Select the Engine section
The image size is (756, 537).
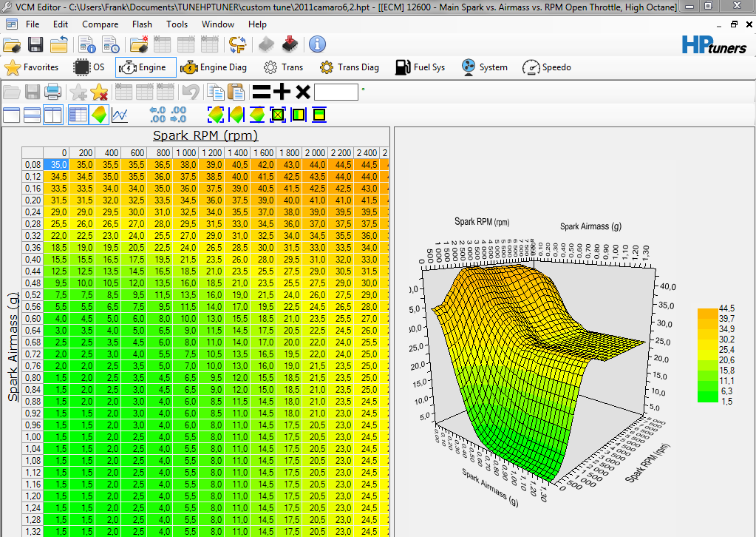[x=146, y=67]
